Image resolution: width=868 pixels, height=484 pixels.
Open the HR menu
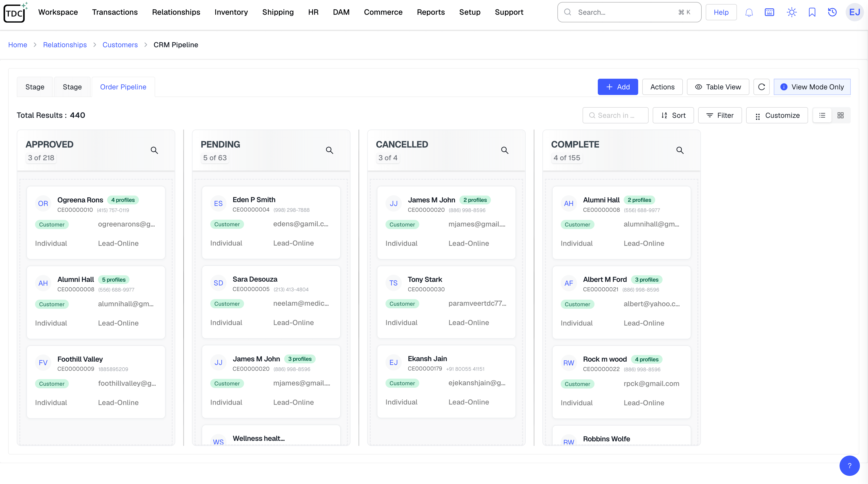313,12
